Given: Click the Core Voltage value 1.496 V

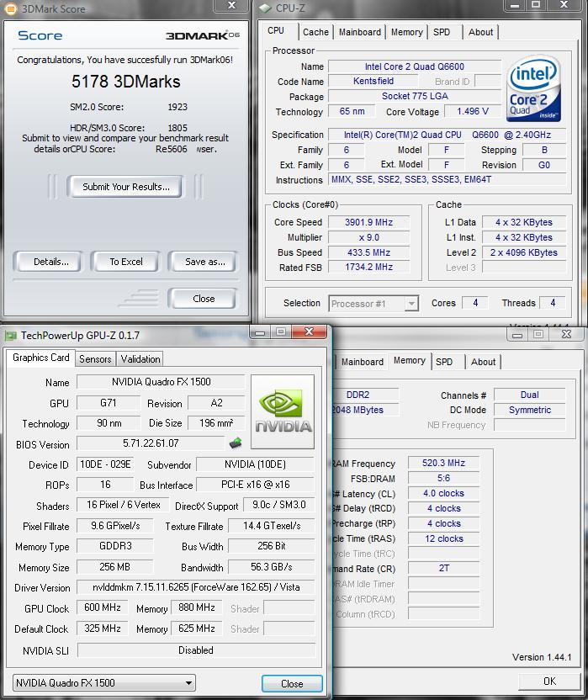Looking at the screenshot, I should [x=473, y=111].
